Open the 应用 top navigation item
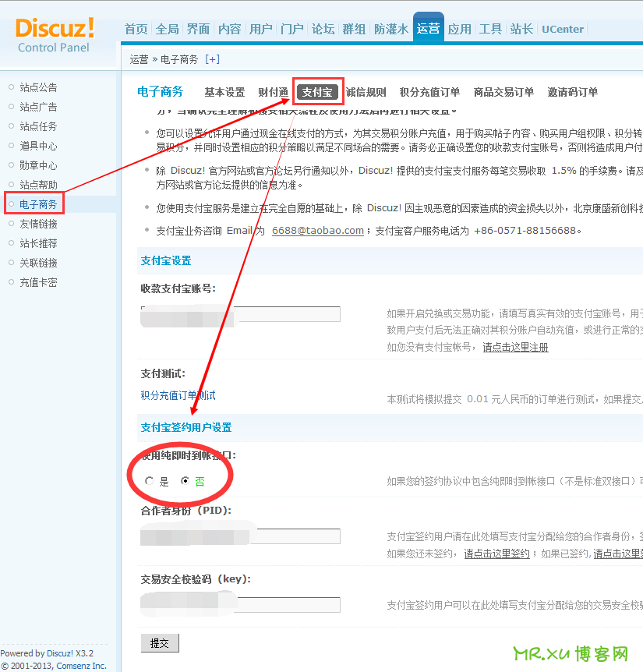The height and width of the screenshot is (672, 643). tap(460, 29)
